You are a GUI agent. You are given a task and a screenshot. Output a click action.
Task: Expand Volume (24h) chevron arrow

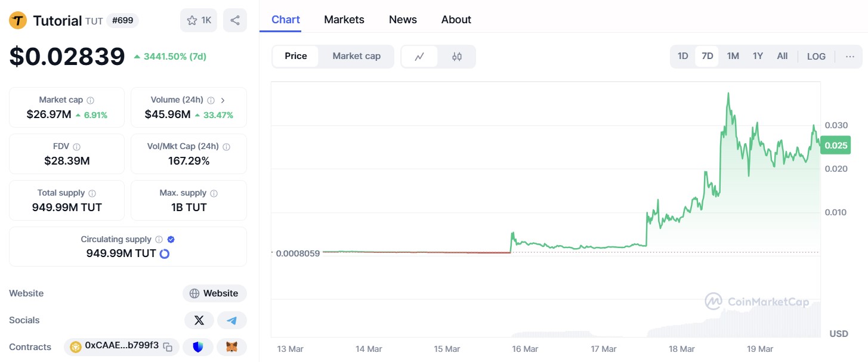(223, 100)
